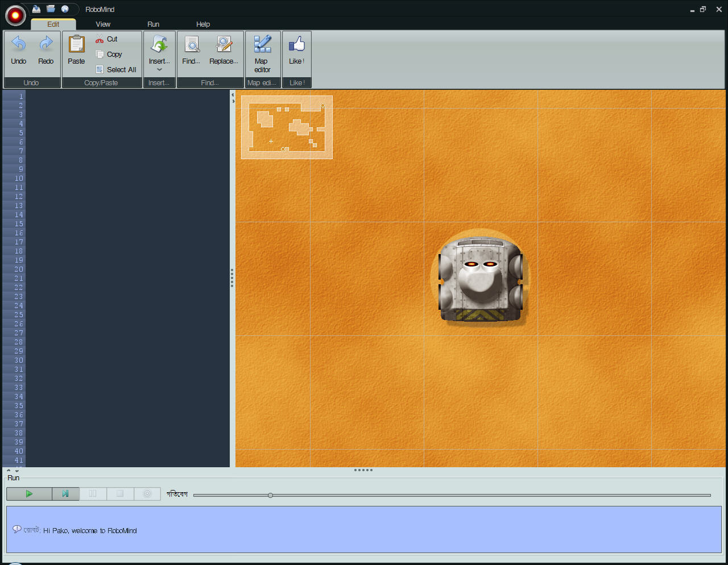Click the Stop button in the Run panel
This screenshot has height=565, width=728.
120,494
